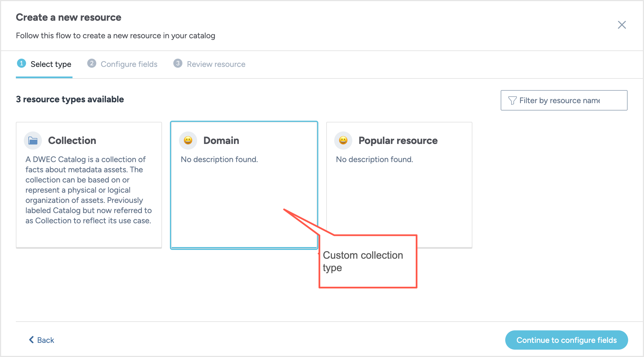Viewport: 644px width, 357px height.
Task: Click Popular resource's 'No description found.' text
Action: tap(374, 160)
